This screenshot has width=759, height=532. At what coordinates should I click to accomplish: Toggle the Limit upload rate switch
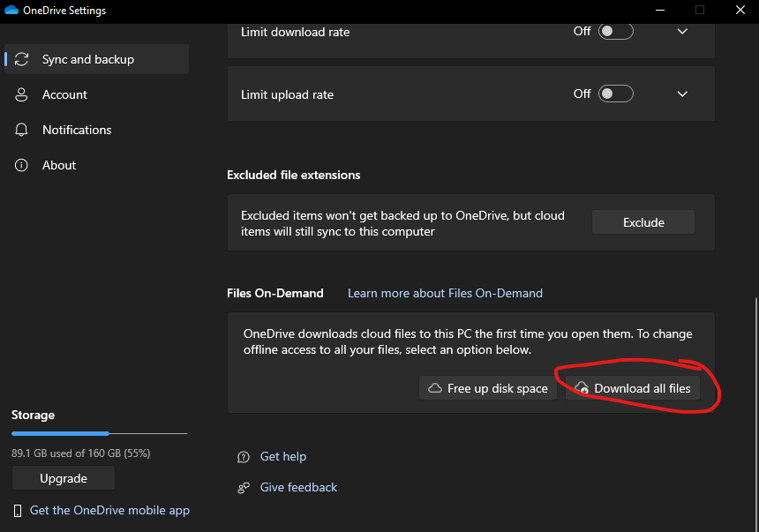coord(616,94)
